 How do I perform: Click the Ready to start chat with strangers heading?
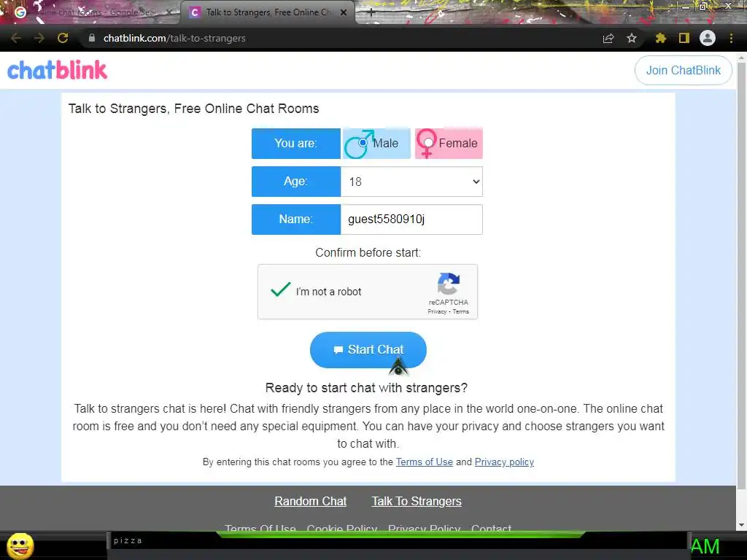pos(366,388)
